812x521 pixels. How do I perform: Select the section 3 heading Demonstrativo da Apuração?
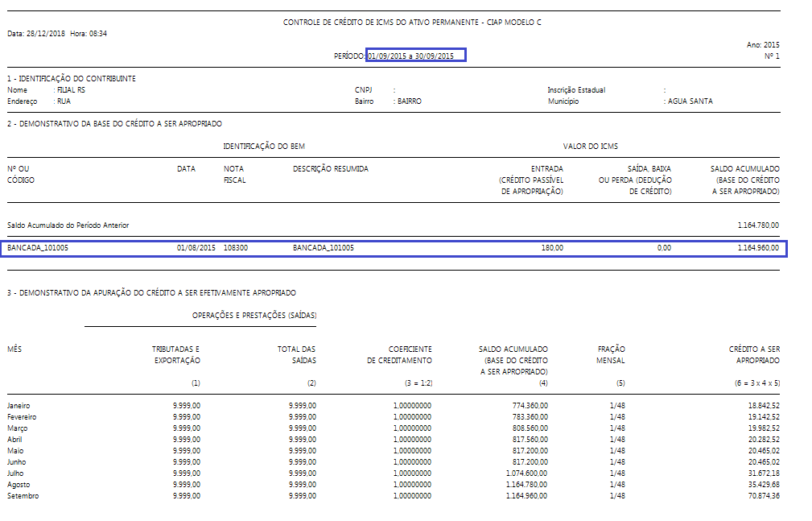[x=151, y=292]
